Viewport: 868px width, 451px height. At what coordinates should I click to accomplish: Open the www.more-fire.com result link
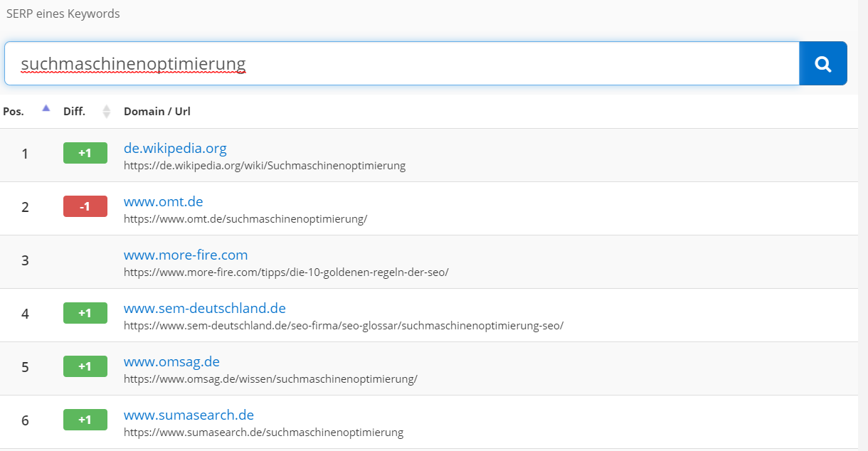point(186,255)
